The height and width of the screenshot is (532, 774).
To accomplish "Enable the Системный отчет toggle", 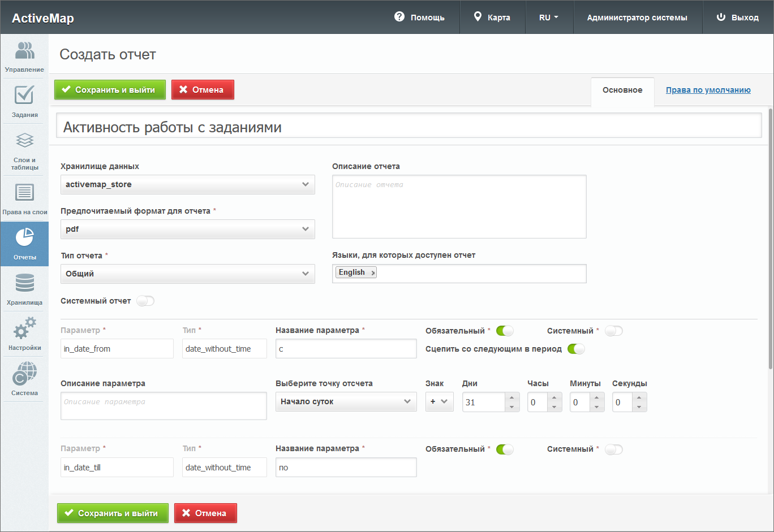I will click(145, 301).
